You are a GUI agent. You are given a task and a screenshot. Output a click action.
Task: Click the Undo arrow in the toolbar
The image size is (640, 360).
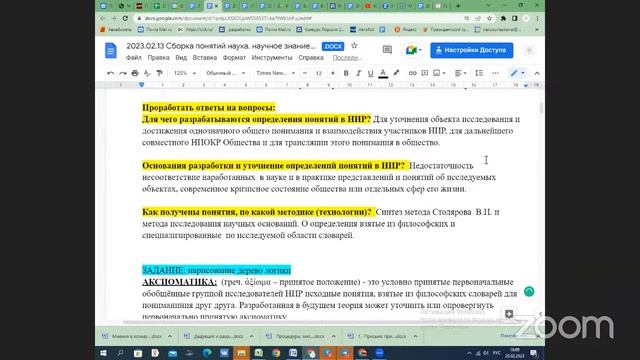click(x=110, y=73)
